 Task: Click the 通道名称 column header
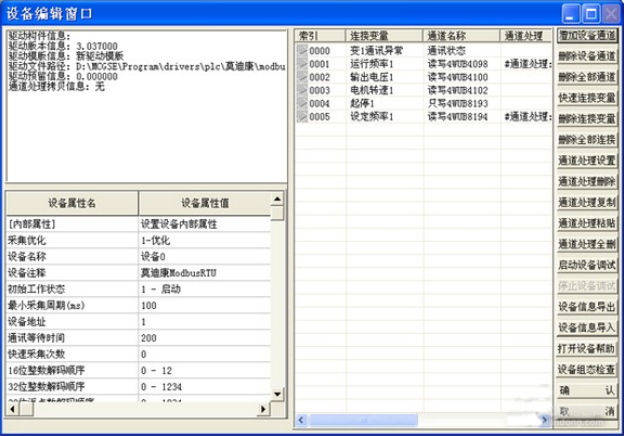coord(461,35)
